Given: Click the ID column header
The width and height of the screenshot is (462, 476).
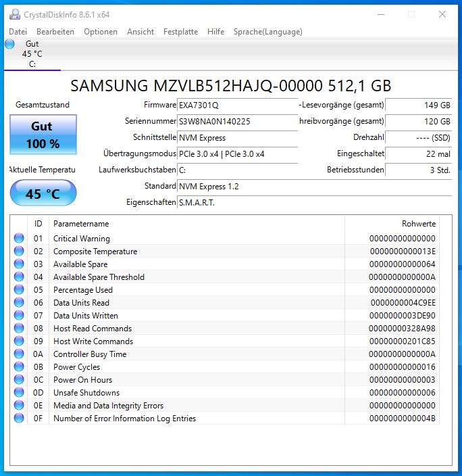Looking at the screenshot, I should tap(38, 224).
